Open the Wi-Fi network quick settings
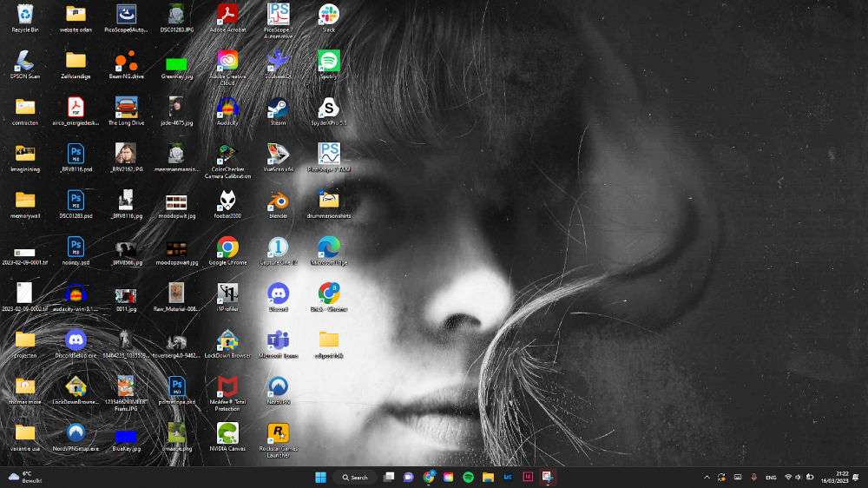The width and height of the screenshot is (868, 488). click(x=788, y=477)
